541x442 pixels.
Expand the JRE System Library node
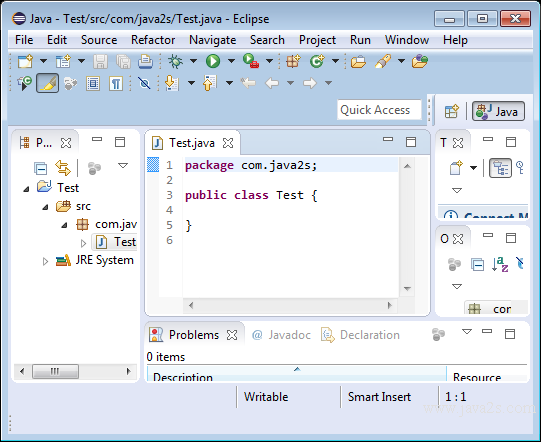click(x=45, y=262)
